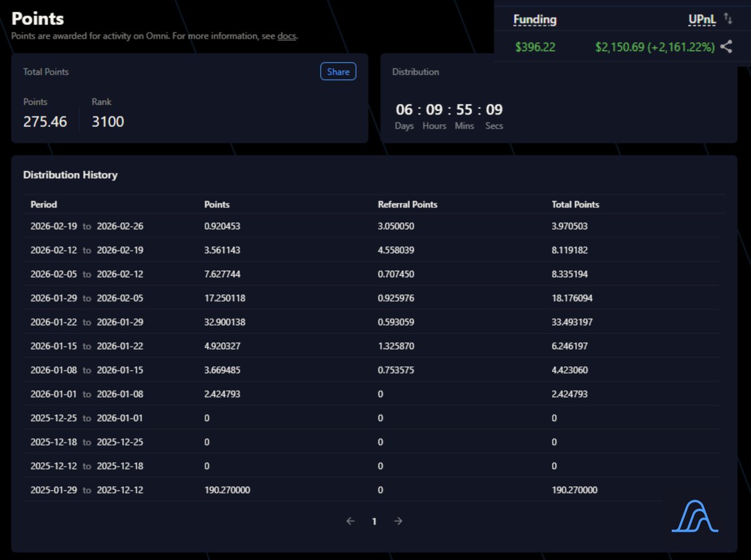Click the Share button in Total Points
751x560 pixels.
[338, 71]
